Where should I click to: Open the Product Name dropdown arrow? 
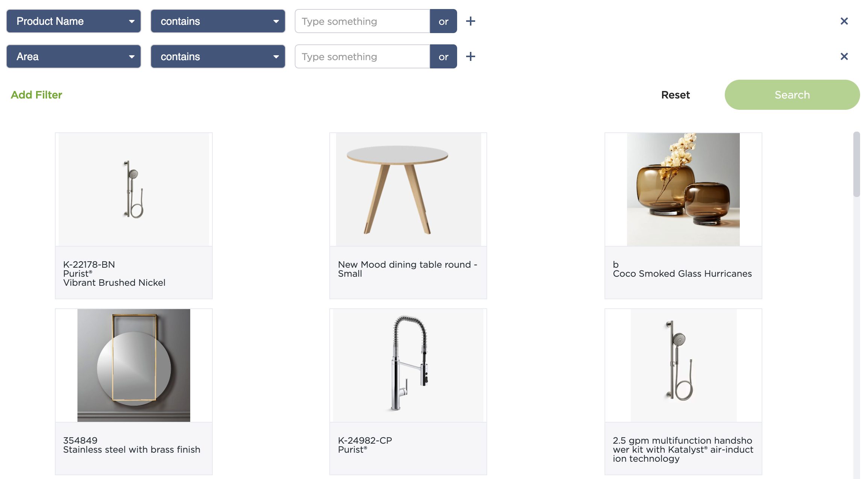point(132,21)
